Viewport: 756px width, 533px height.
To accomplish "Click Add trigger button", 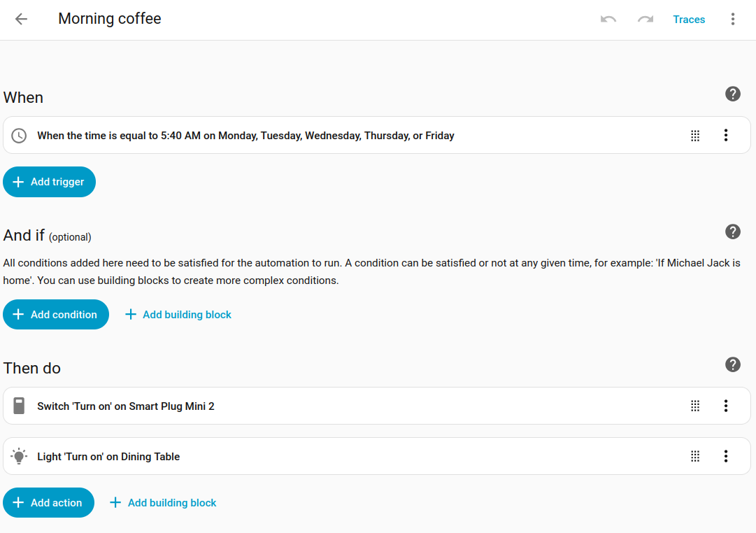I will [x=49, y=182].
